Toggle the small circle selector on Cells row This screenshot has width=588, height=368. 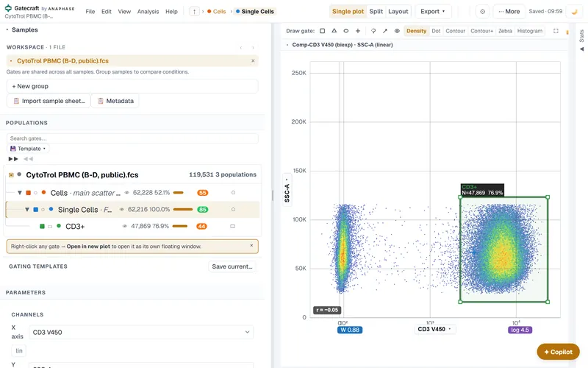point(35,193)
